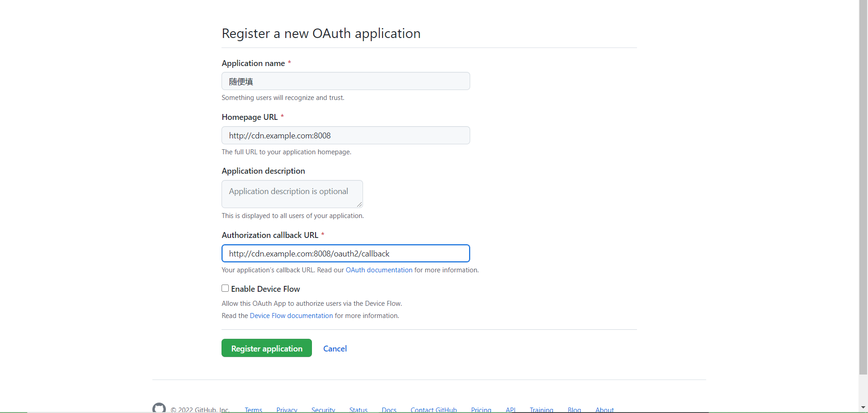Screen dimensions: 868x413
Task: Open the Privacy footer link
Action: click(287, 410)
